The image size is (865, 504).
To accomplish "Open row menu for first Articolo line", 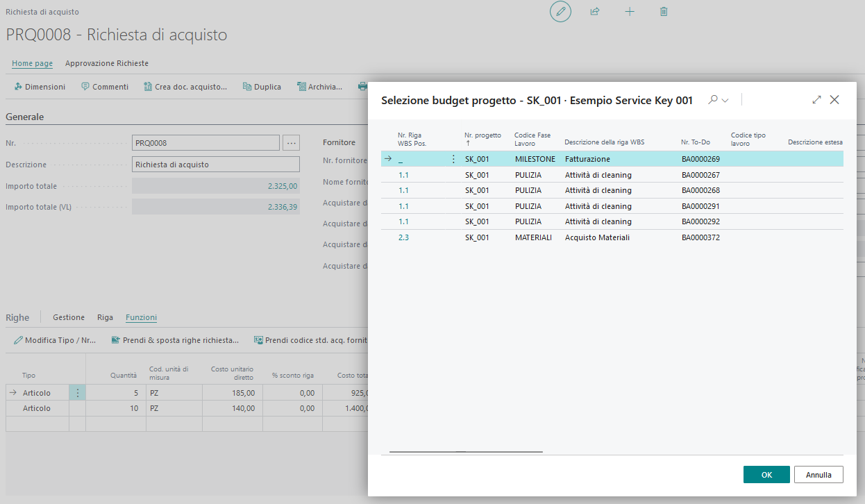I will (77, 393).
